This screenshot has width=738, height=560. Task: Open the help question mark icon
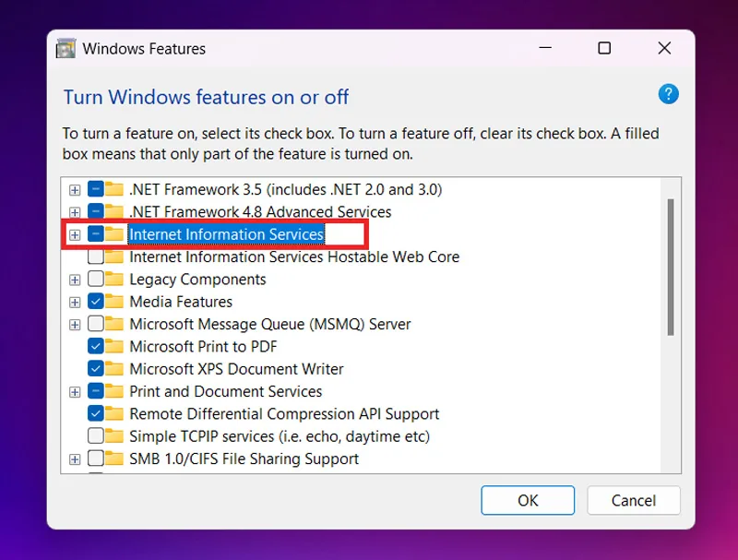coord(668,94)
